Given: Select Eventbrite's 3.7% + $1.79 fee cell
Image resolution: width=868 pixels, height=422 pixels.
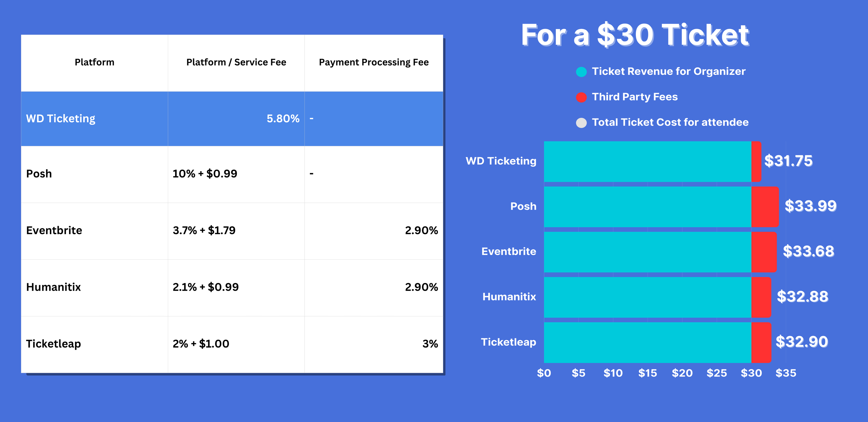Looking at the screenshot, I should tap(204, 231).
